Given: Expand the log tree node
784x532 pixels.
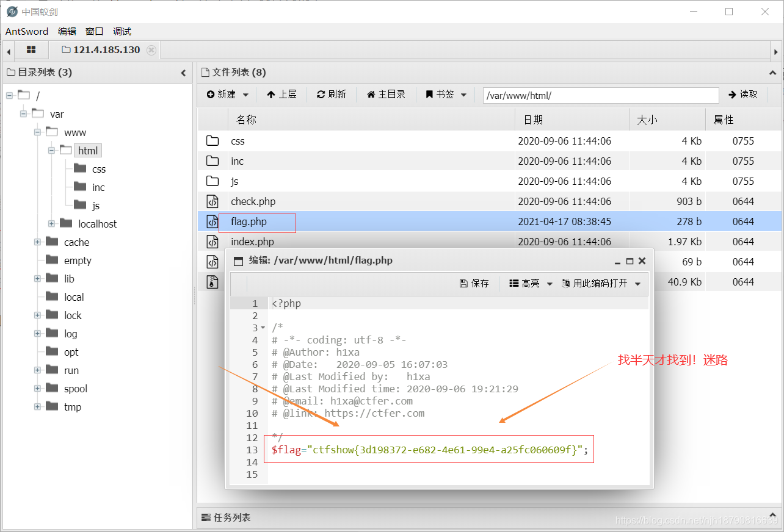Looking at the screenshot, I should [x=37, y=334].
